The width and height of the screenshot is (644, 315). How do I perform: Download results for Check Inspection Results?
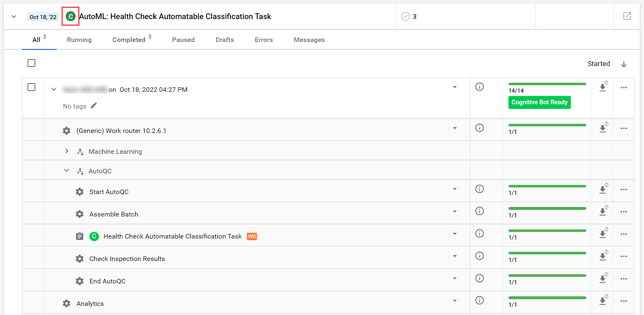coord(602,256)
